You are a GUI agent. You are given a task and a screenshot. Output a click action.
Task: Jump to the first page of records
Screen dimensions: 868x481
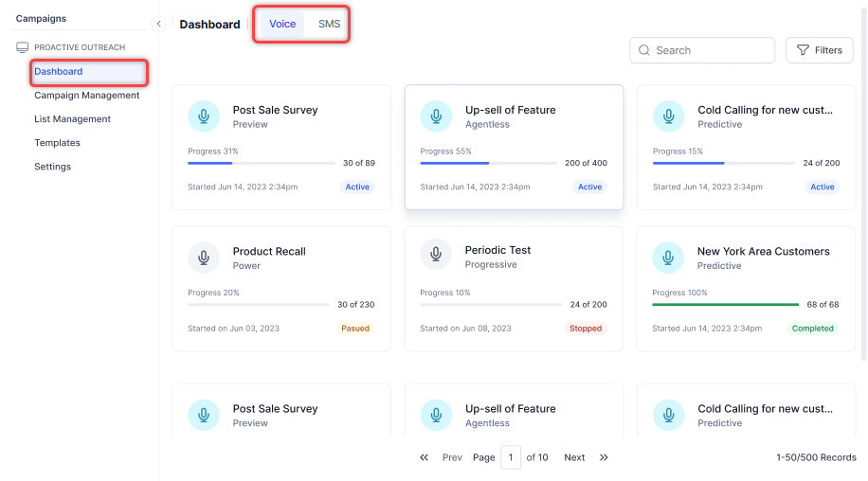pos(425,457)
